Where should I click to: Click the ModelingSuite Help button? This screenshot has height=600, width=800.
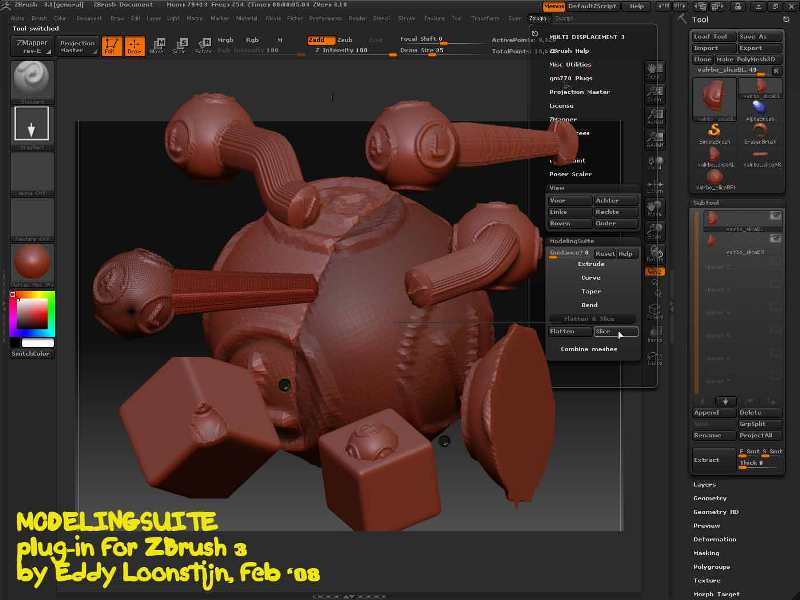626,254
